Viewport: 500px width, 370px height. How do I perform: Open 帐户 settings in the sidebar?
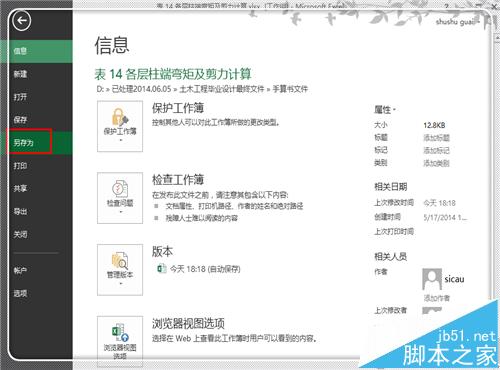pyautogui.click(x=36, y=270)
